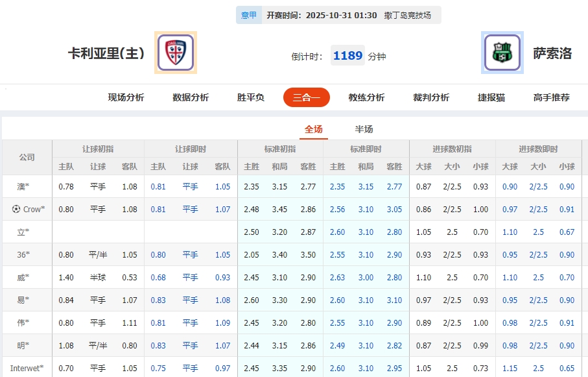The height and width of the screenshot is (377, 588).
Task: Open the 现场分析 section
Action: [124, 97]
